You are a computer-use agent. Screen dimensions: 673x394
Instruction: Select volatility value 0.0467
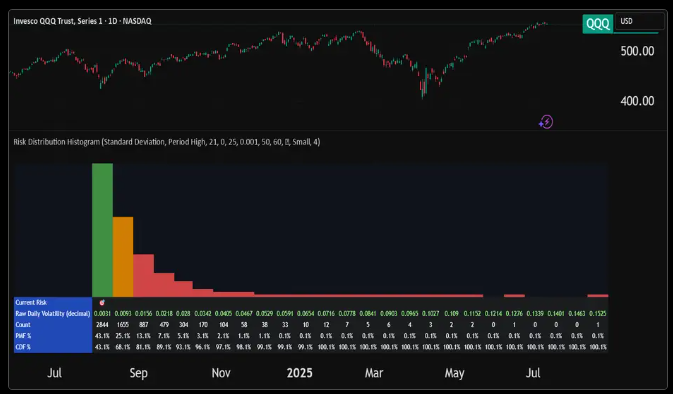[x=244, y=314]
